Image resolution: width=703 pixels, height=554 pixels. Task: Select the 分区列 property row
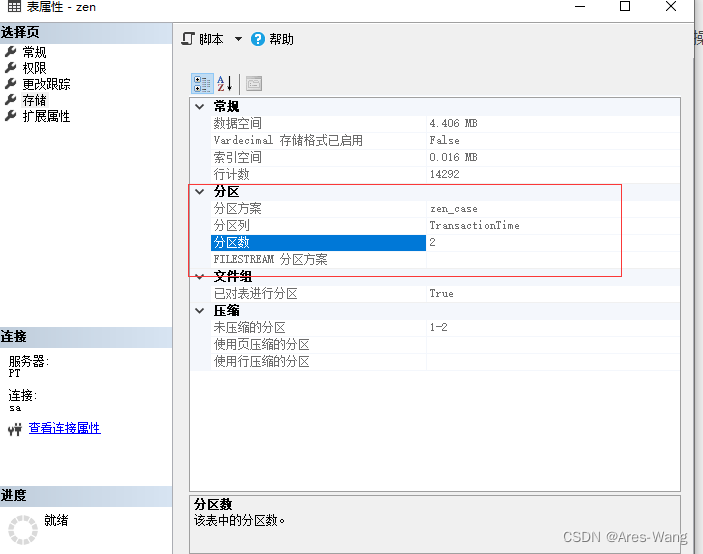(x=445, y=226)
